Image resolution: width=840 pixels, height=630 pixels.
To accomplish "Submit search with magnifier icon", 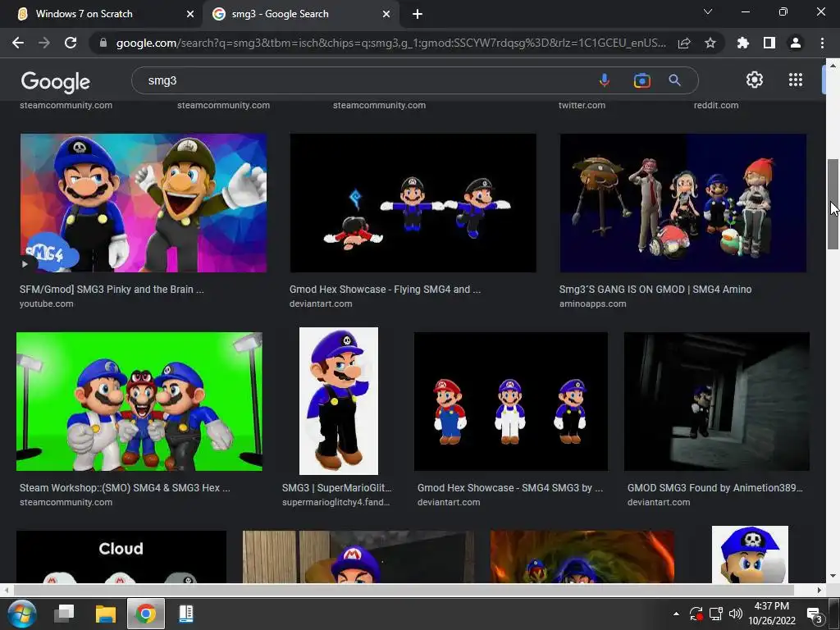I will [674, 80].
